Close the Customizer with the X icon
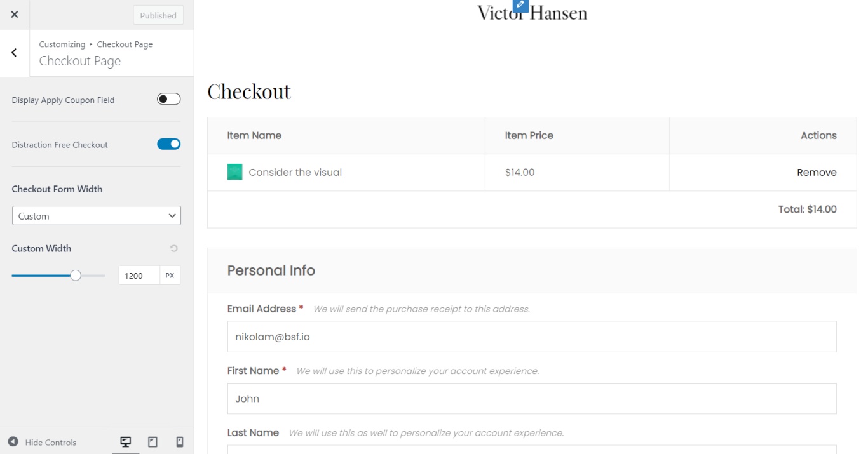 [x=14, y=14]
